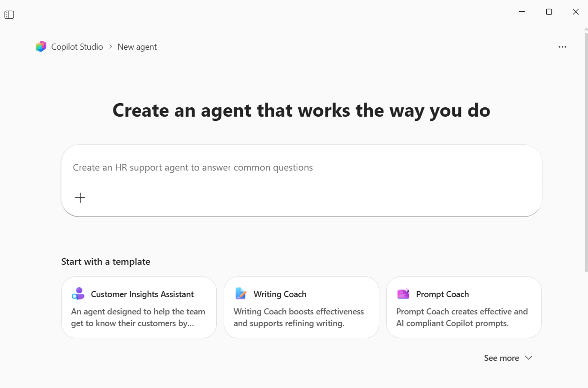The width and height of the screenshot is (588, 388).
Task: Click the plus icon to attach content
Action: (x=80, y=197)
